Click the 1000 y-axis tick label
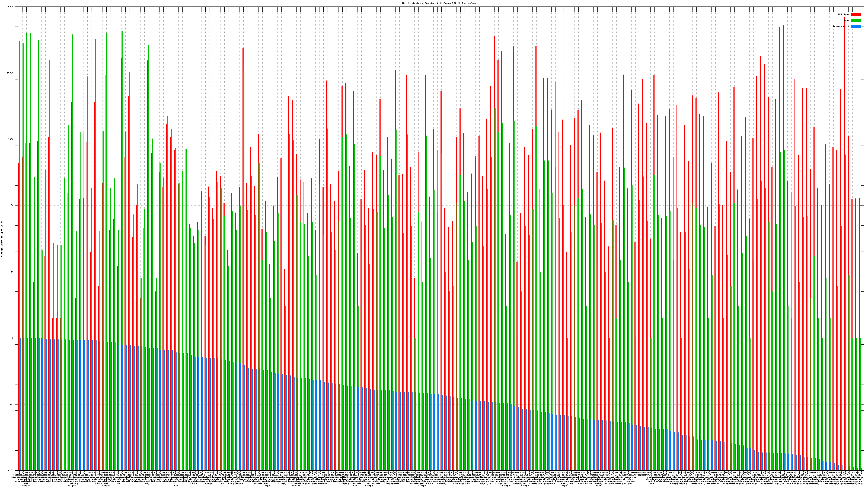 (11, 139)
